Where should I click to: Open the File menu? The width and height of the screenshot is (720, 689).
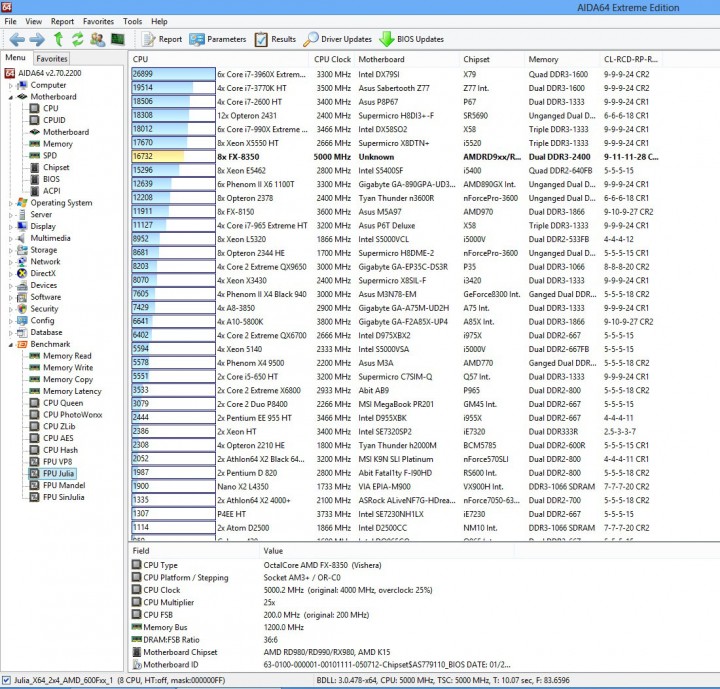tap(10, 22)
